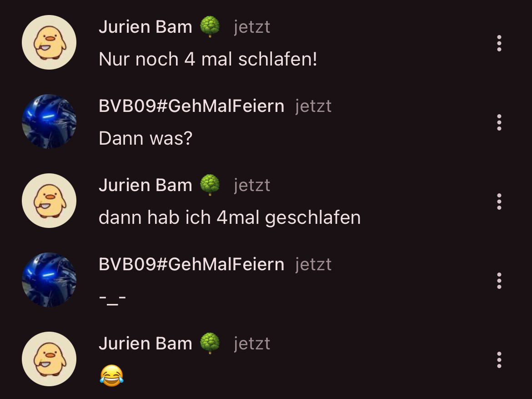Open options menu for the laughing emoji comment
The height and width of the screenshot is (399, 532).
point(499,359)
